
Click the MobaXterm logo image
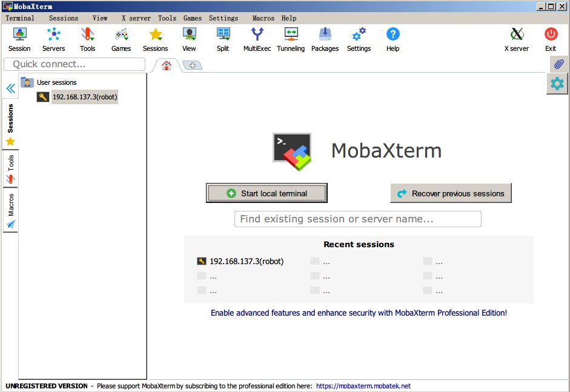coord(293,151)
